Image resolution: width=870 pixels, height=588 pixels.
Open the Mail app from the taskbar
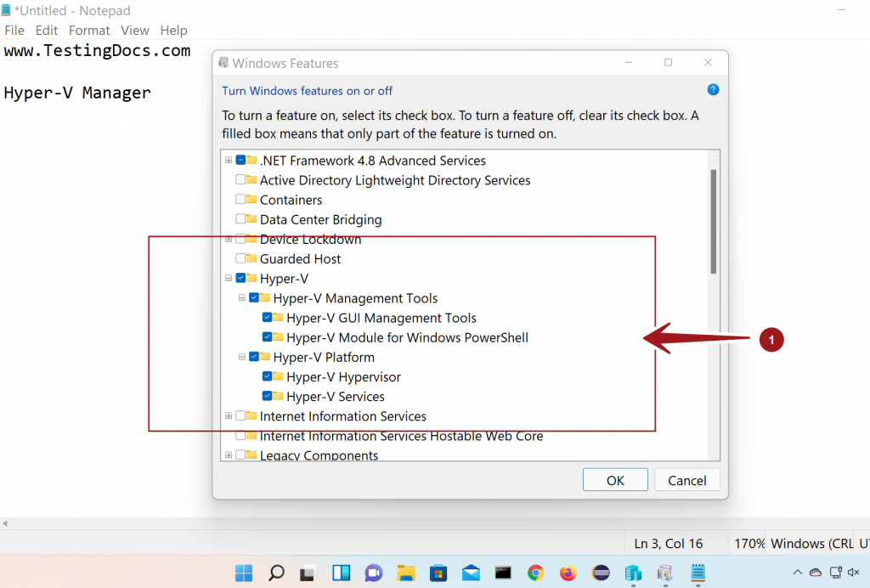[x=471, y=573]
